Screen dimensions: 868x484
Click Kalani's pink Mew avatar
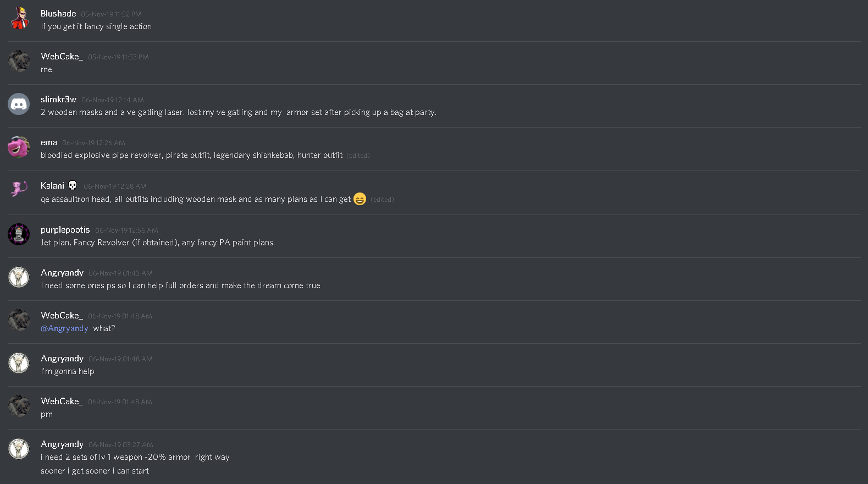[19, 190]
